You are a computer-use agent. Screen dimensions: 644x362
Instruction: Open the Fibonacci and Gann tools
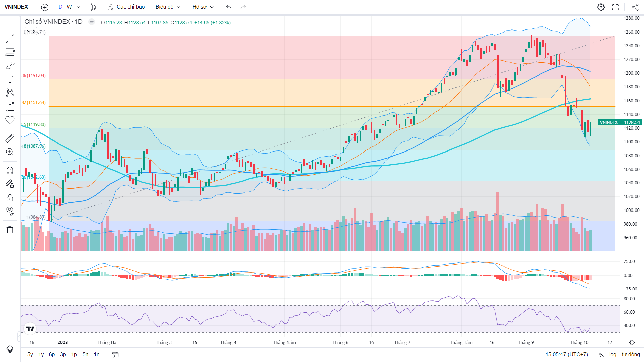point(10,52)
